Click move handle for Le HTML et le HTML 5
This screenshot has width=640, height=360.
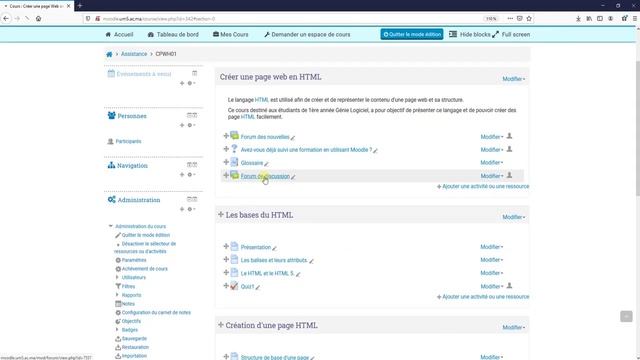point(226,272)
